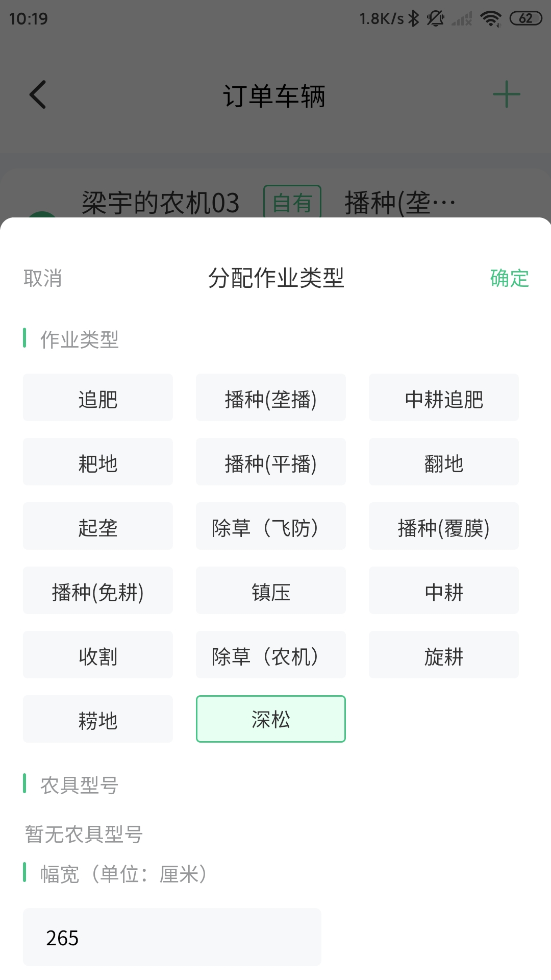Tap the back arrow icon

pos(38,94)
